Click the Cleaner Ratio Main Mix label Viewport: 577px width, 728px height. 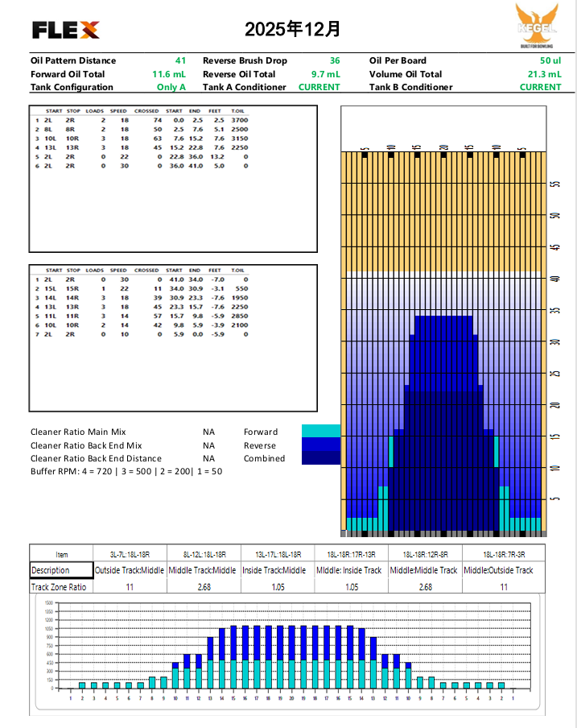(78, 432)
